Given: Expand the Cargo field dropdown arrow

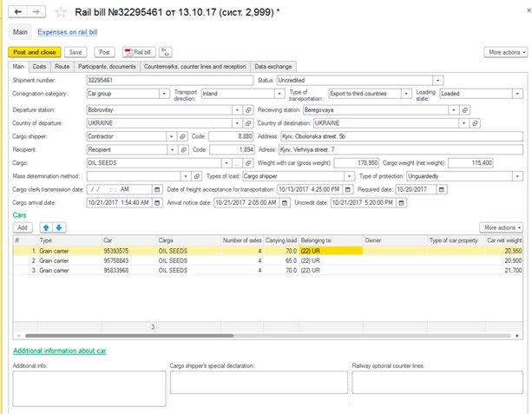Looking at the screenshot, I should [227, 163].
